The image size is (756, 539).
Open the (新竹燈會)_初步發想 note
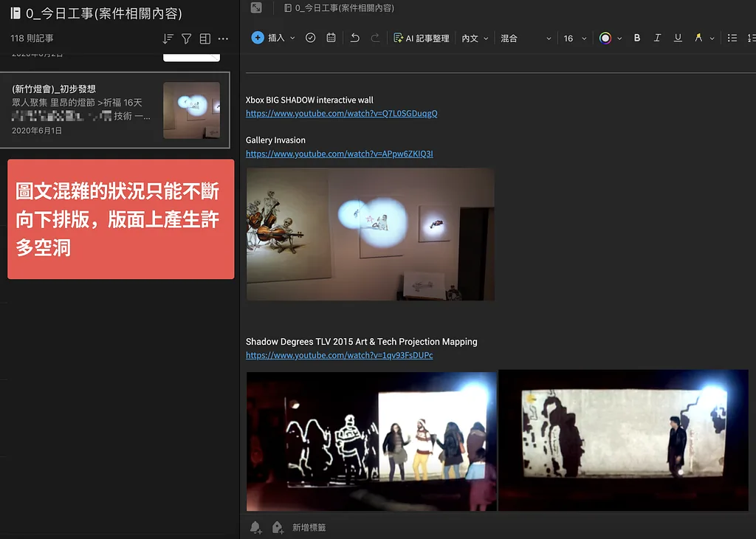[x=114, y=110]
